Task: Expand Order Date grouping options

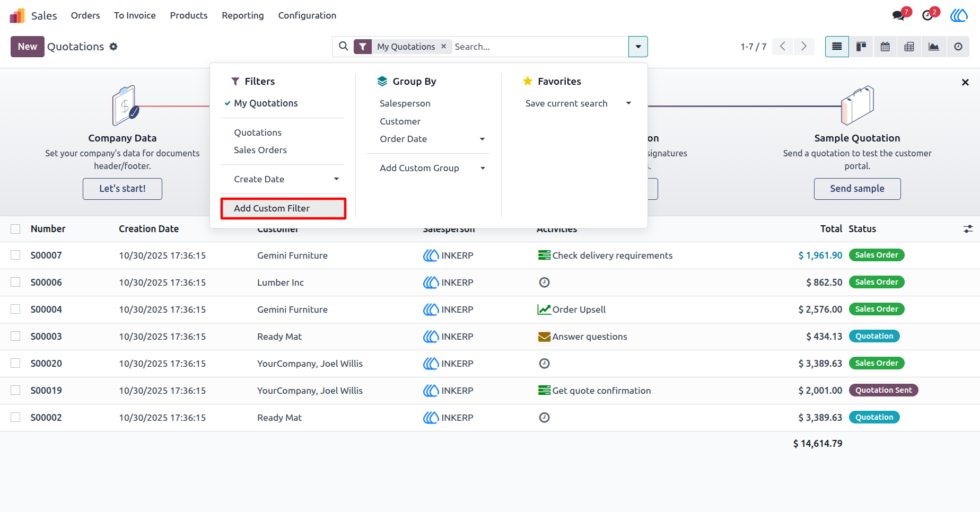Action: tap(482, 139)
